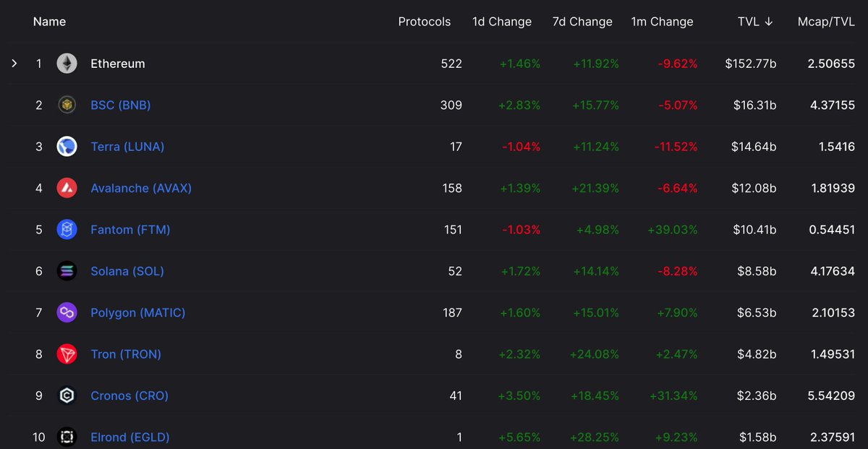Open the Tron (TRON) chain link
Image resolution: width=868 pixels, height=449 pixels.
(126, 354)
